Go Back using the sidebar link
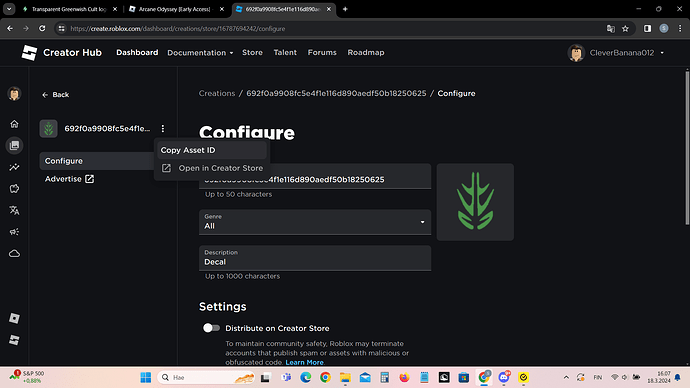The width and height of the screenshot is (690, 388). pyautogui.click(x=55, y=95)
